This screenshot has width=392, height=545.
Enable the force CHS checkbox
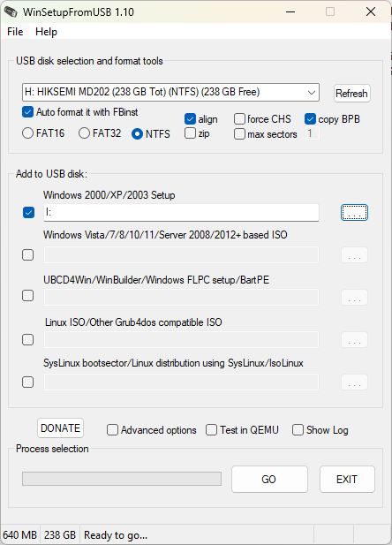click(239, 119)
